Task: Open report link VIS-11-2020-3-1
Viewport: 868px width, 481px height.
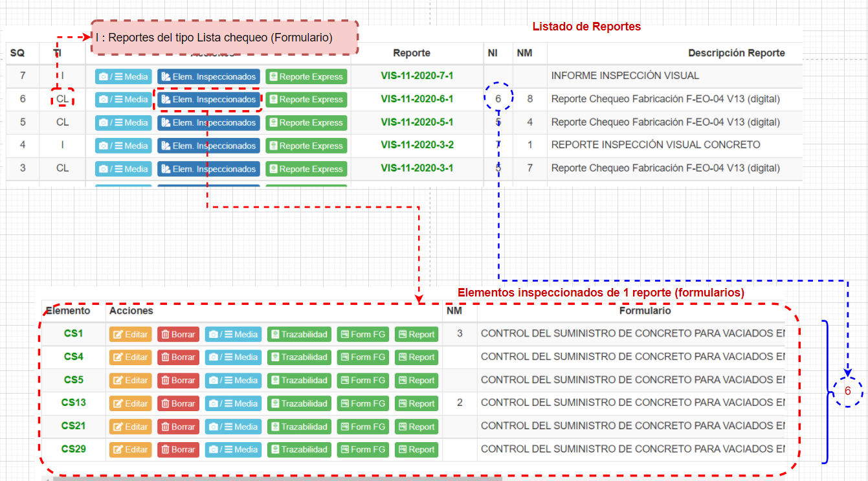Action: pyautogui.click(x=417, y=168)
